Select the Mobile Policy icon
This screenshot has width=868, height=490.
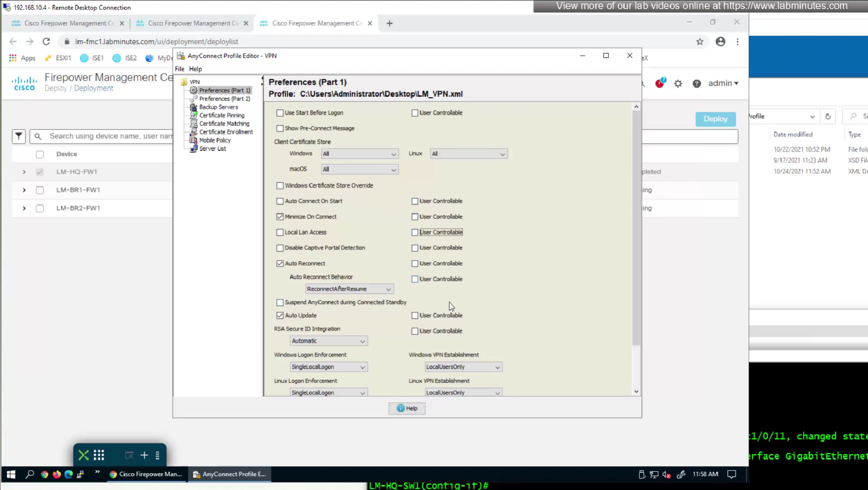coord(194,141)
